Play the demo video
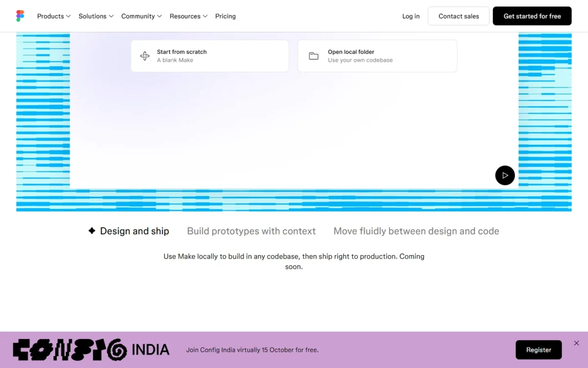Image resolution: width=588 pixels, height=368 pixels. [505, 175]
